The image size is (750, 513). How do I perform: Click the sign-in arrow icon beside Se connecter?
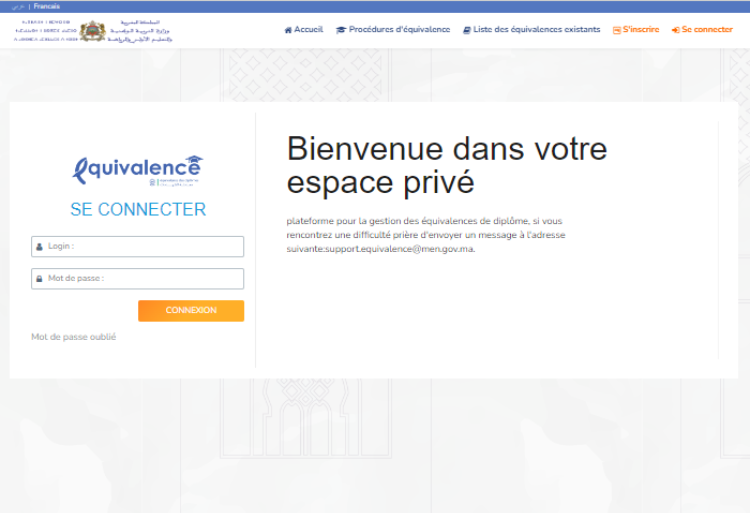click(x=676, y=30)
